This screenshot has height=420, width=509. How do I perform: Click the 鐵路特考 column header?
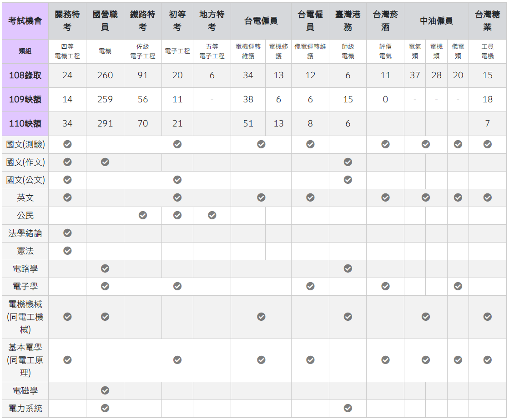click(142, 21)
